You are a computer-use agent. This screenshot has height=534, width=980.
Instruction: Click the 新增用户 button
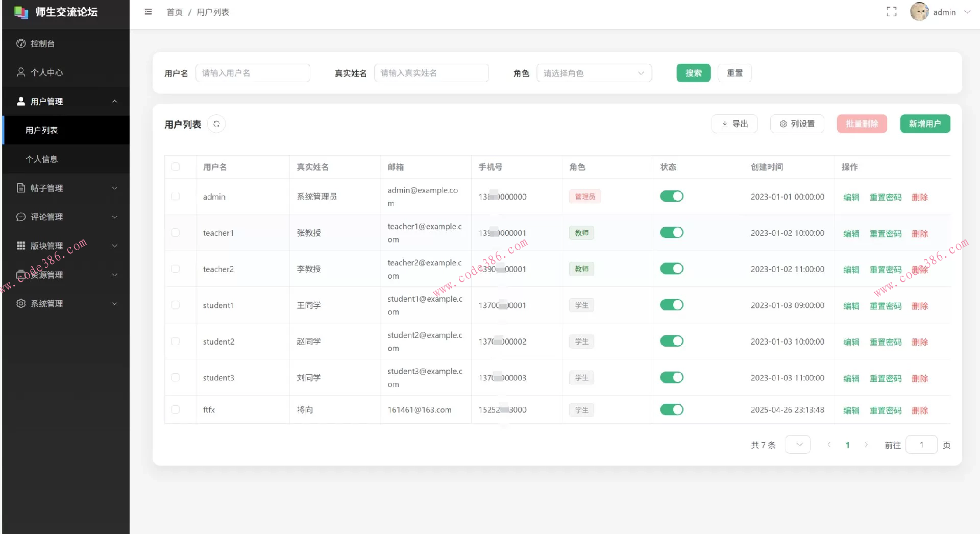(924, 124)
